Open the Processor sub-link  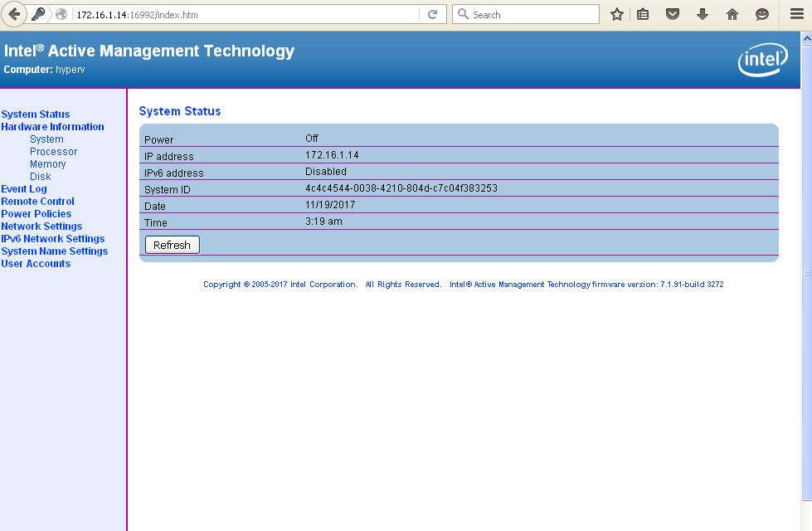pos(53,151)
